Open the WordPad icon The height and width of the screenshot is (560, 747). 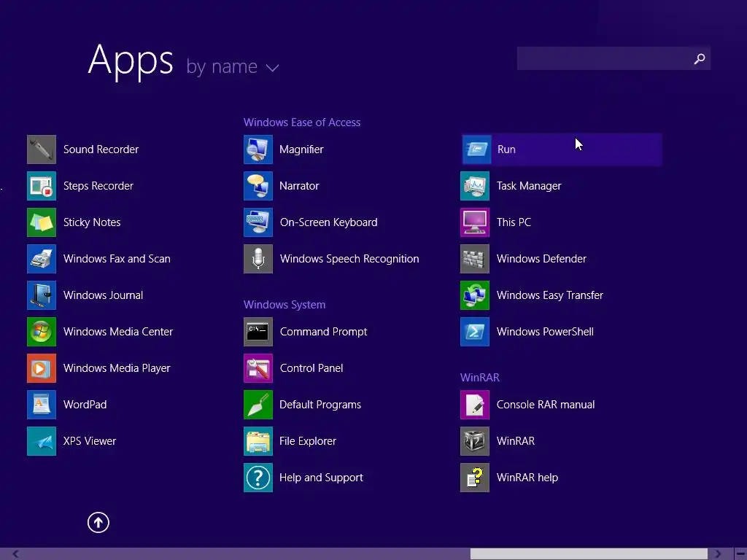click(42, 405)
